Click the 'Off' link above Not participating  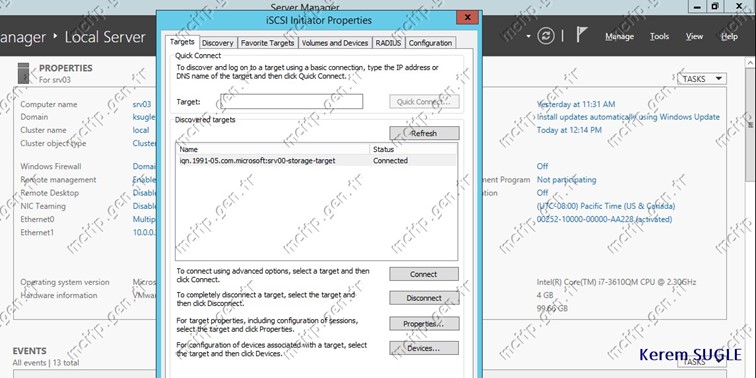542,166
